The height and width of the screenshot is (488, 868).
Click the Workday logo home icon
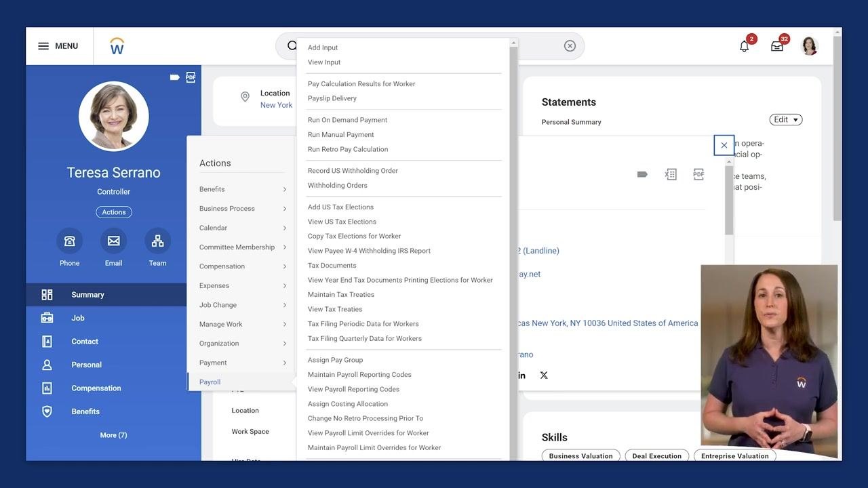[x=117, y=46]
